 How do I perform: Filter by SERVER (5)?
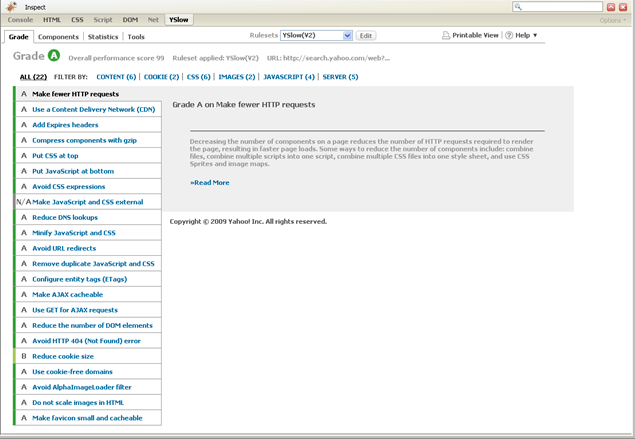click(340, 77)
